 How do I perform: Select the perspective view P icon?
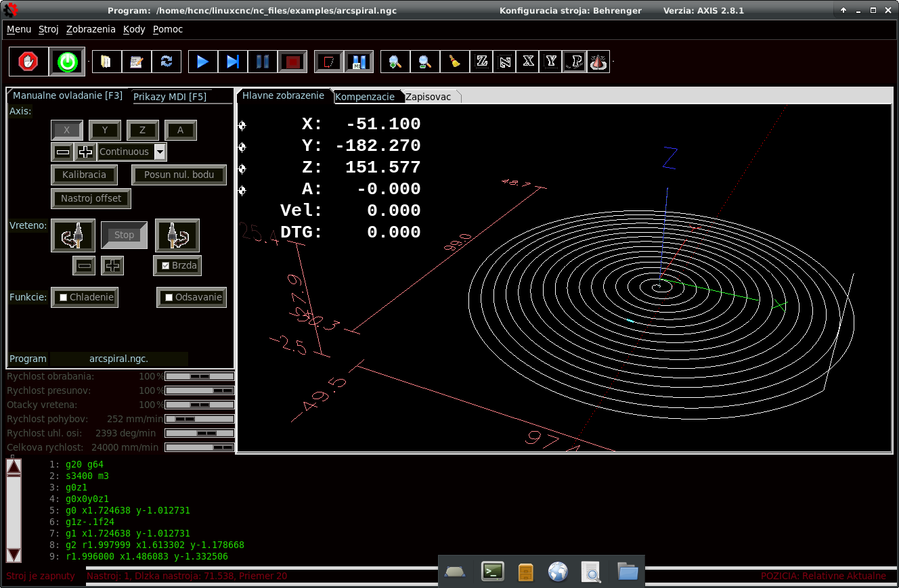(575, 62)
